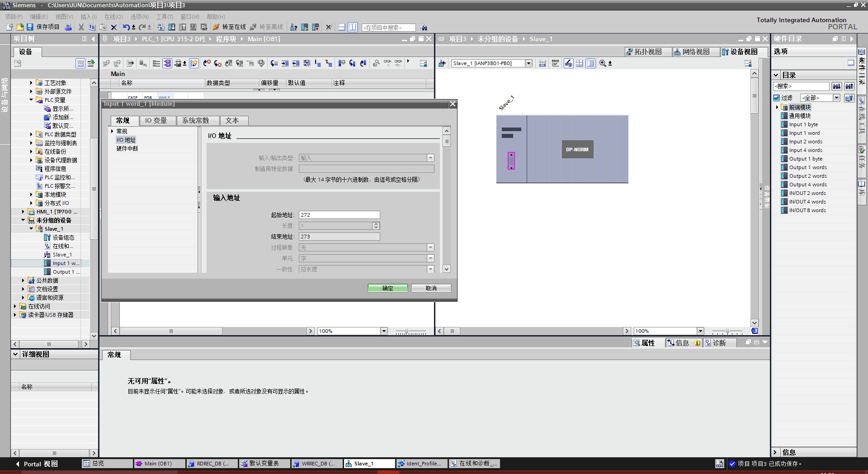Click the open project icon

coord(20,27)
